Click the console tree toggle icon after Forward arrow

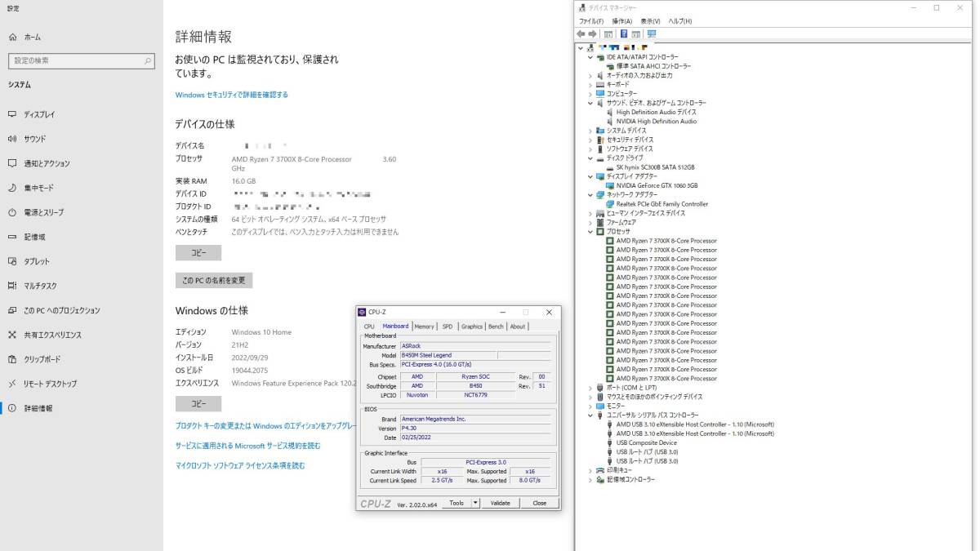click(608, 34)
